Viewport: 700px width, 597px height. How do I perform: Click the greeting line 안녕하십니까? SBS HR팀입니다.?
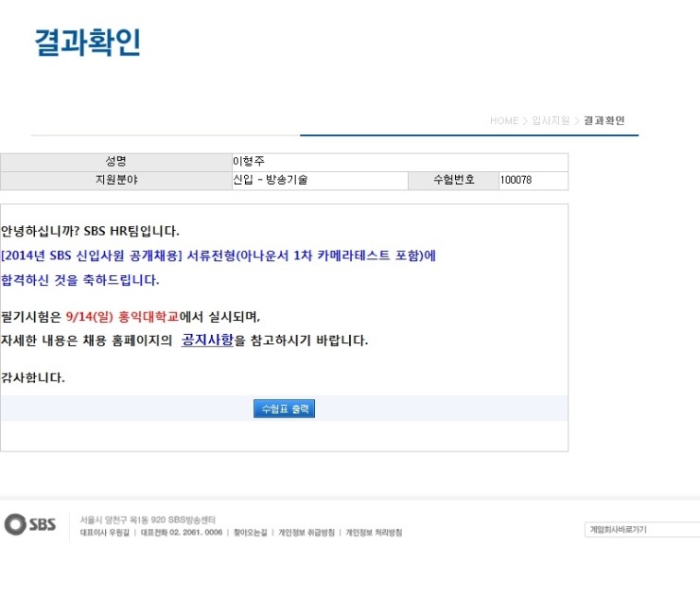coord(90,231)
